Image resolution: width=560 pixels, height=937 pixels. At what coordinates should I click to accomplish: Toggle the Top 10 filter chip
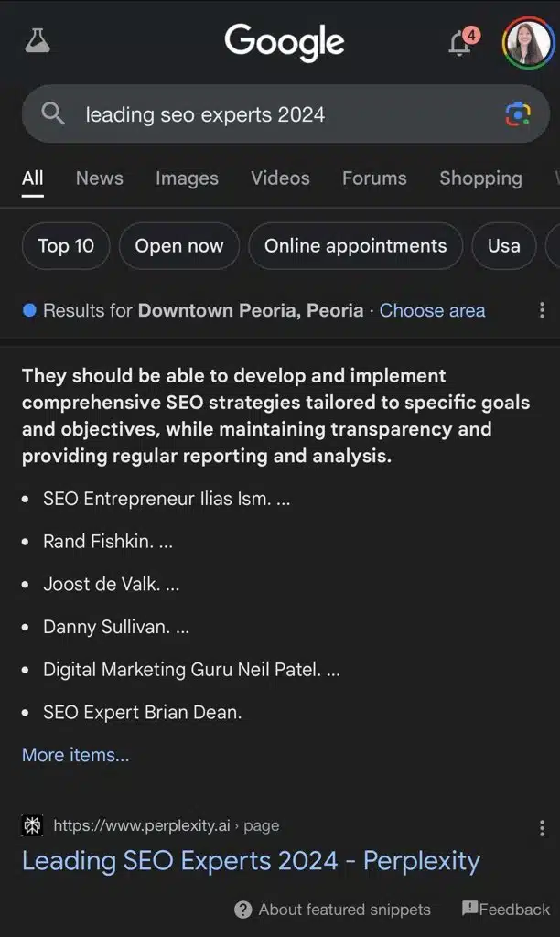pyautogui.click(x=66, y=245)
